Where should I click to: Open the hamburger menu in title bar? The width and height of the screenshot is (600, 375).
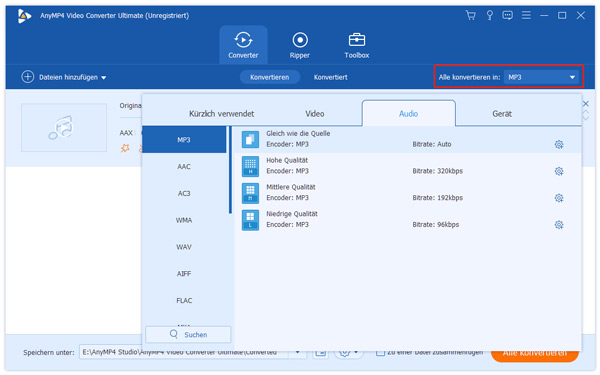(x=526, y=15)
